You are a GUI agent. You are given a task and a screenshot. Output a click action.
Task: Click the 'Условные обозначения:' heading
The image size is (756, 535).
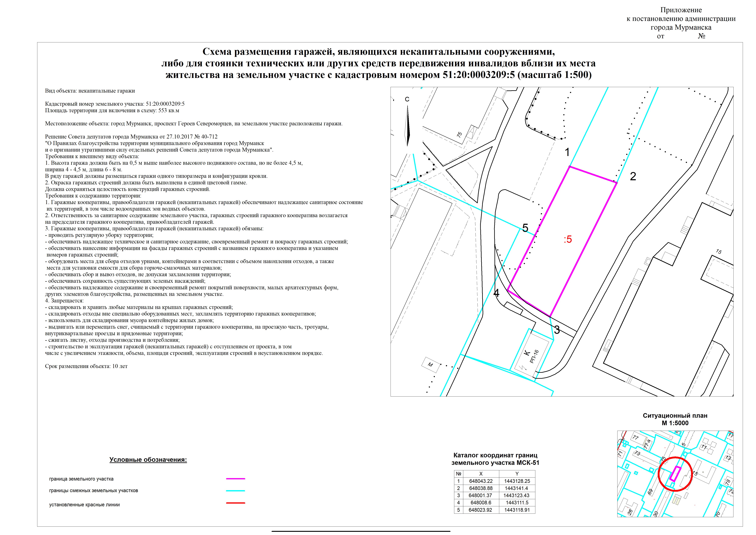(x=148, y=460)
